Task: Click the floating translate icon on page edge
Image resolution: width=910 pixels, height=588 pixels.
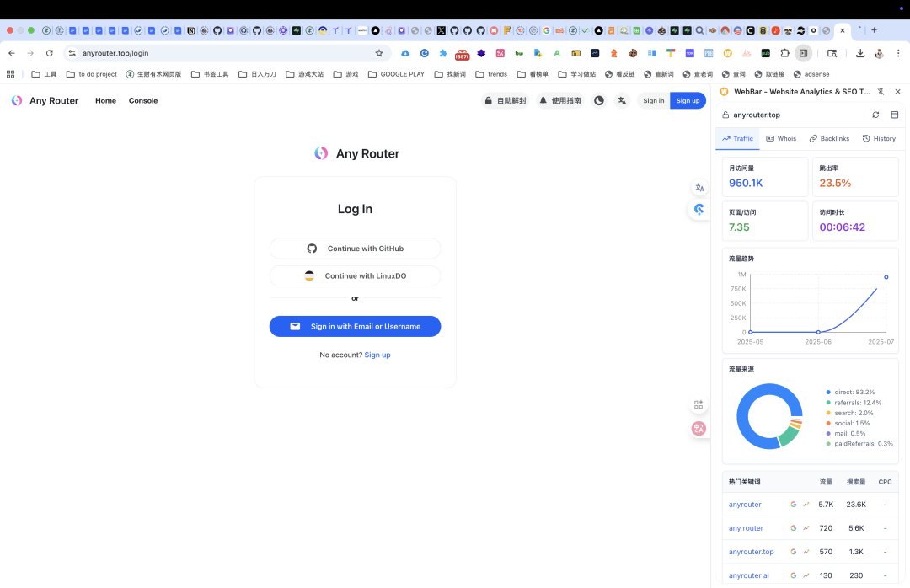Action: pos(699,188)
